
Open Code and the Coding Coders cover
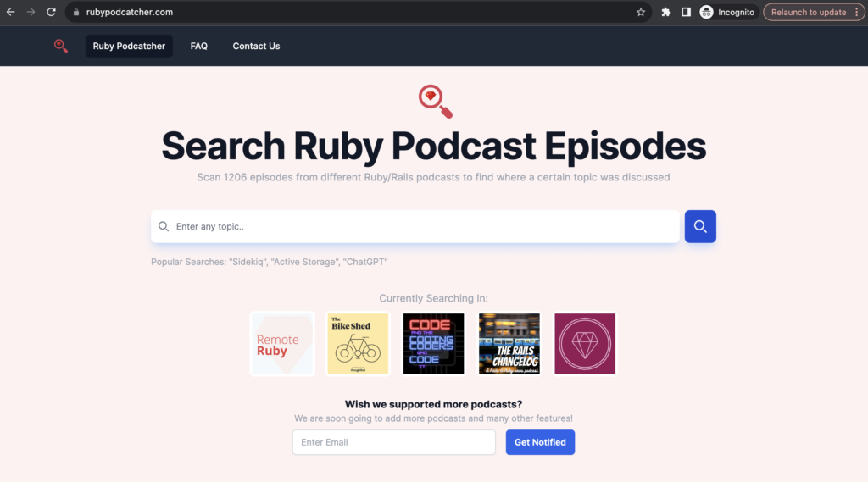pyautogui.click(x=433, y=344)
